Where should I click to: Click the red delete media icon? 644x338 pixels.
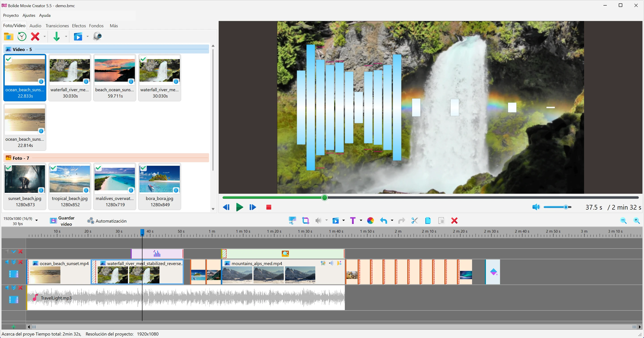[35, 37]
